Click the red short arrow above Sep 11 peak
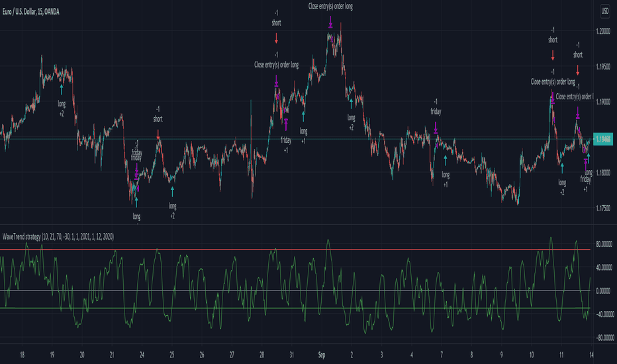 (x=578, y=70)
